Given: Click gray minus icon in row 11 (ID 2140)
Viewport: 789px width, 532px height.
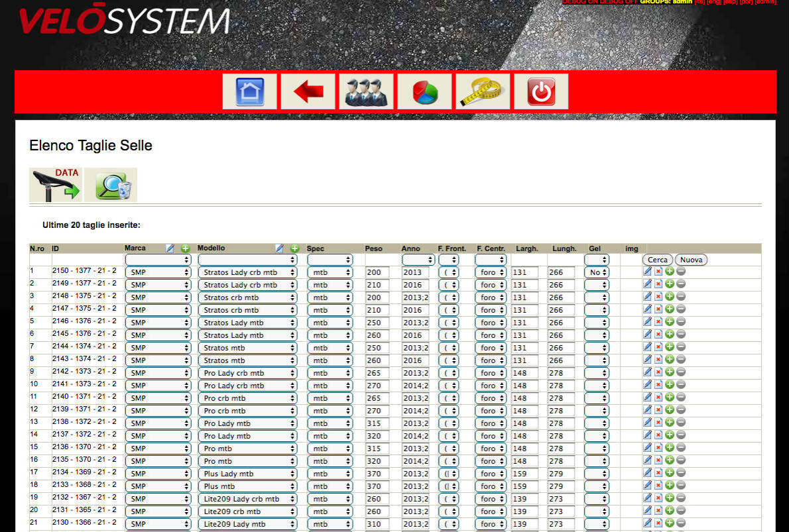Looking at the screenshot, I should coord(681,397).
